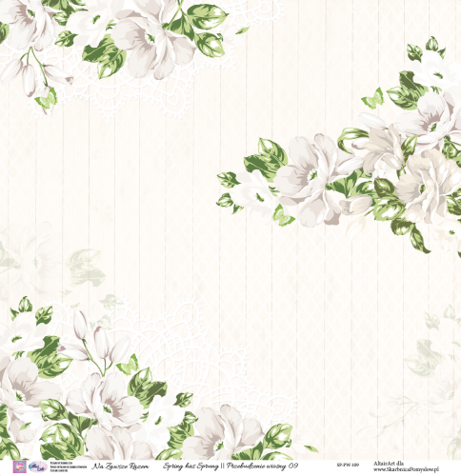461x476 pixels.
Task: Open the www.SkarbnicaPomyslow.pl link
Action: pos(406,469)
